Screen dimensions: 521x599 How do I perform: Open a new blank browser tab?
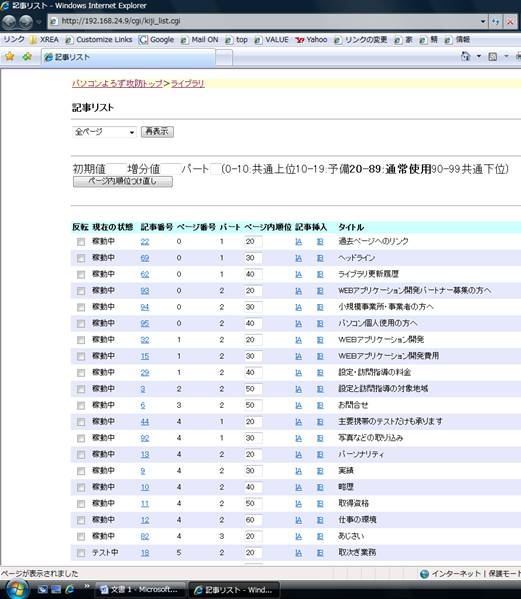(x=224, y=58)
